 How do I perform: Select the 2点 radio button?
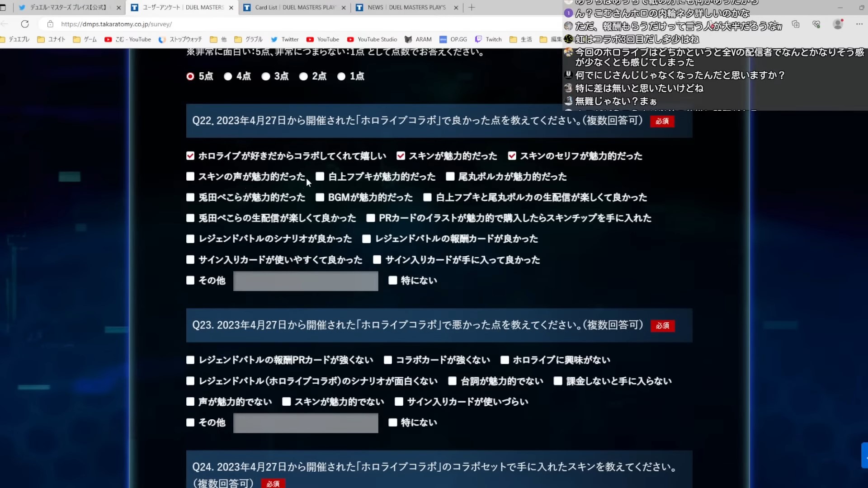(x=303, y=76)
